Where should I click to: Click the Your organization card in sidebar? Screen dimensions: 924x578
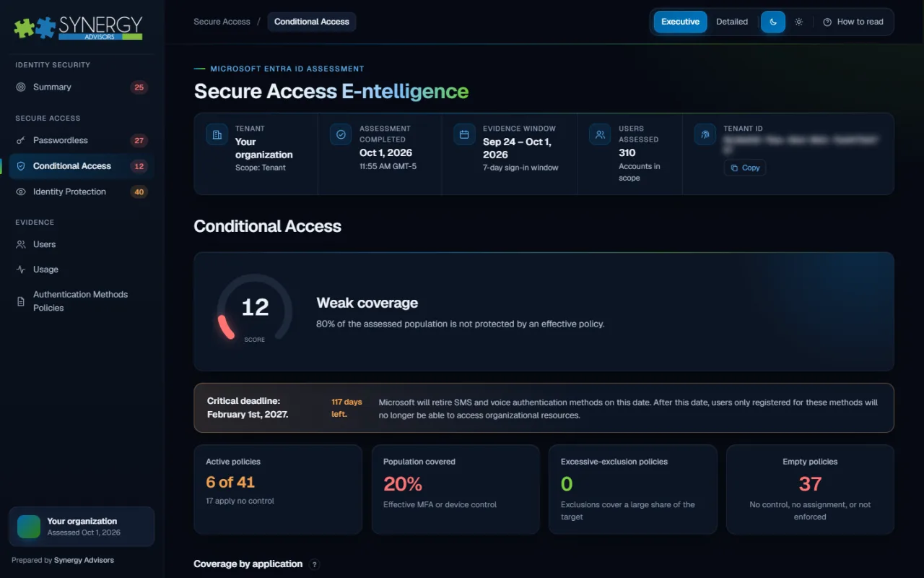[x=82, y=527]
